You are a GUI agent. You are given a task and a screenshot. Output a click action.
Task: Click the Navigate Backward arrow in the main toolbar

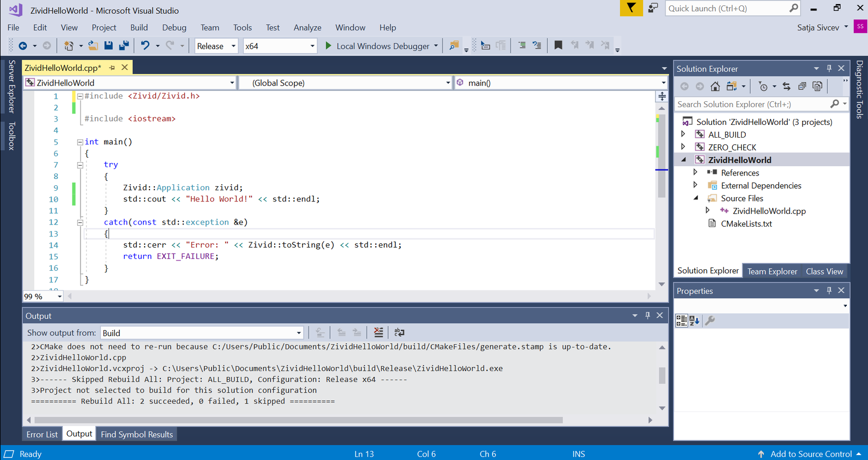click(x=23, y=46)
